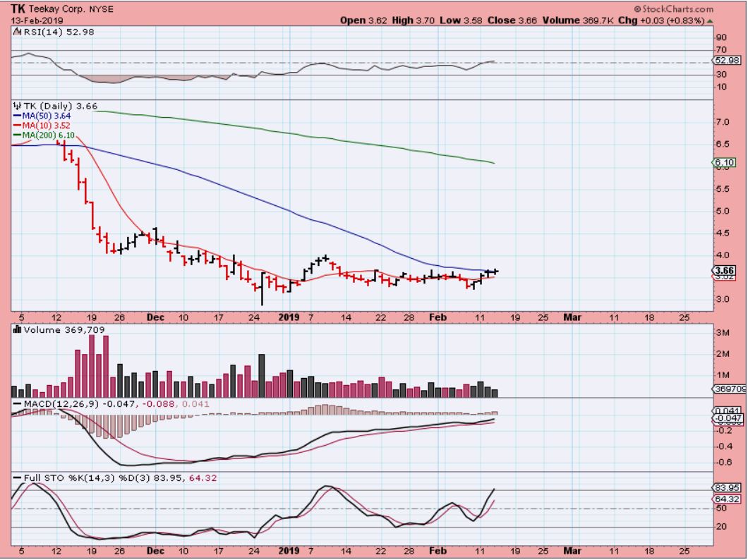Click the Volume bars legend icon
The width and height of the screenshot is (748, 560).
[17, 329]
